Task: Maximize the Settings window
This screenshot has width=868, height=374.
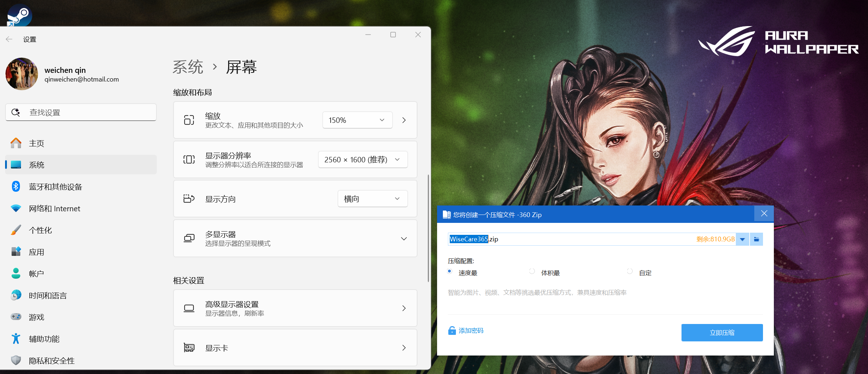Action: pyautogui.click(x=393, y=35)
